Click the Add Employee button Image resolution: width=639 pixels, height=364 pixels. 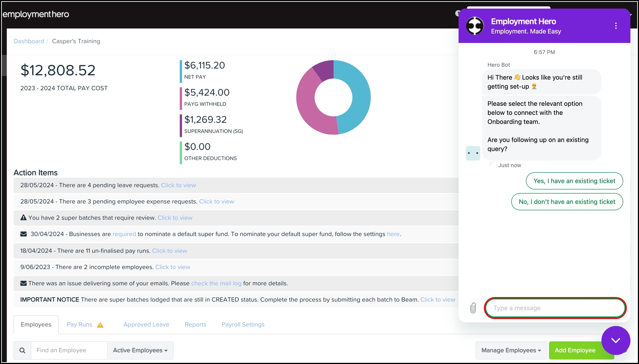575,350
